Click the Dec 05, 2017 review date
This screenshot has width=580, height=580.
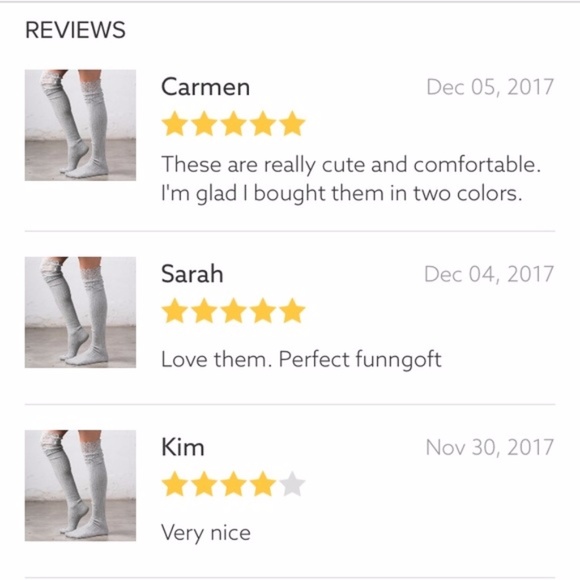[x=490, y=87]
